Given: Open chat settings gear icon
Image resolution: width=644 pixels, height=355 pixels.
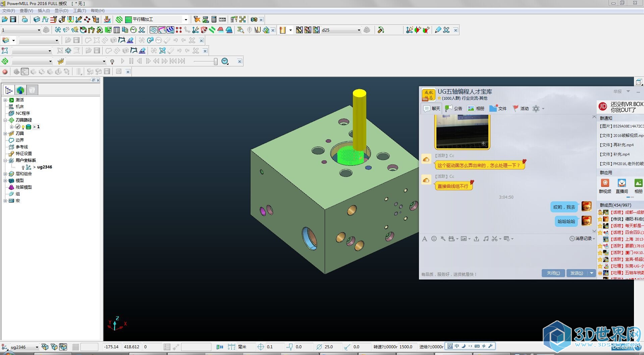Looking at the screenshot, I should [x=536, y=108].
